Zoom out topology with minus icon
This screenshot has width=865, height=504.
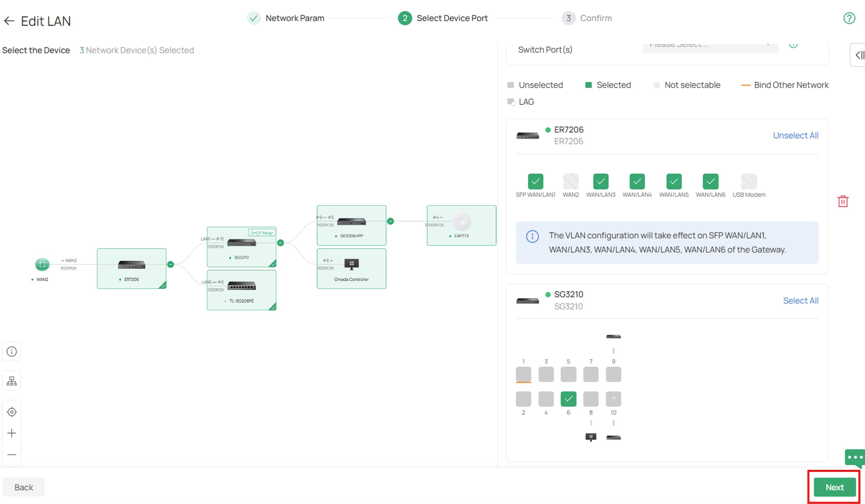(x=12, y=455)
